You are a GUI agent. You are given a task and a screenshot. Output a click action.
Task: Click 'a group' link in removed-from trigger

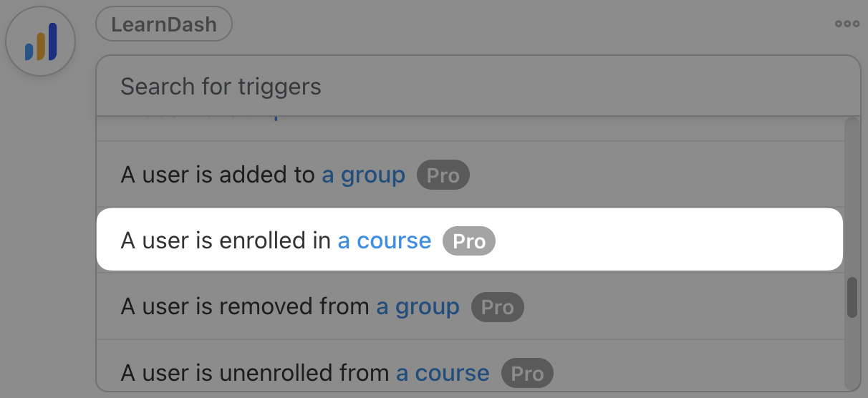(418, 307)
